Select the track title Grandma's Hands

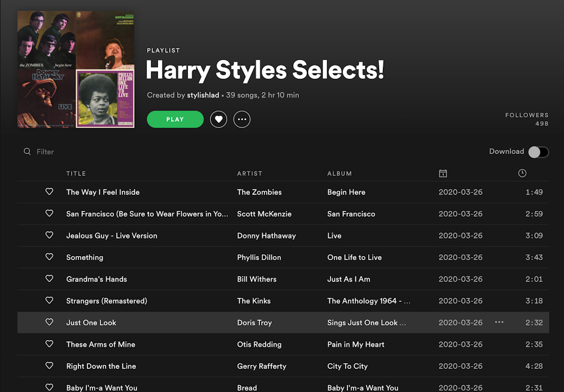coord(97,279)
